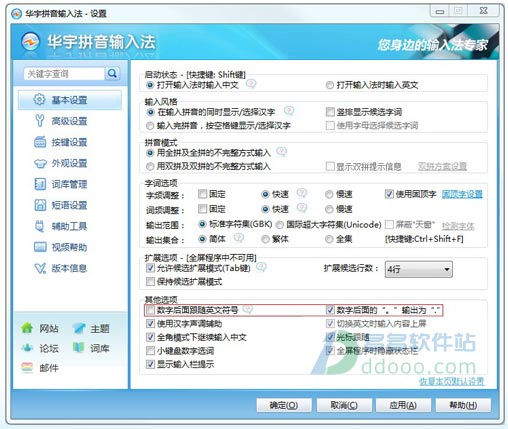Viewport: 508px width, 429px height.
Task: Click help bubble beside 数字后面跟随英文符号
Action: 248,309
